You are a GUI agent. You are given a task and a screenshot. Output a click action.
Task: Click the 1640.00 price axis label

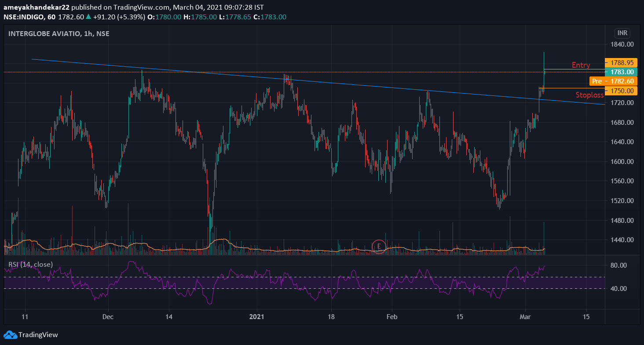click(x=622, y=142)
